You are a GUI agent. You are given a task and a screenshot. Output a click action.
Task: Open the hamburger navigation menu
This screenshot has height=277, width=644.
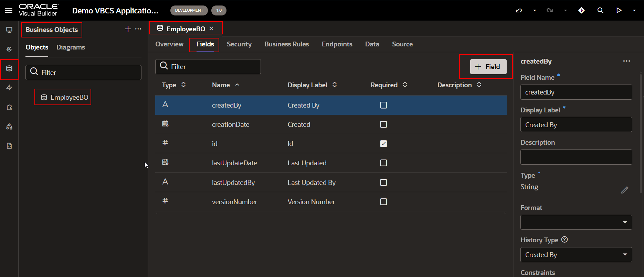click(9, 10)
